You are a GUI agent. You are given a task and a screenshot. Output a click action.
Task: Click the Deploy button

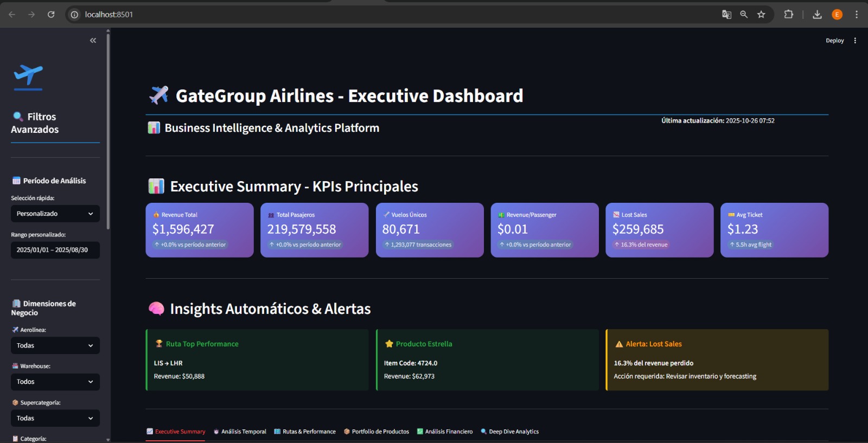(835, 41)
